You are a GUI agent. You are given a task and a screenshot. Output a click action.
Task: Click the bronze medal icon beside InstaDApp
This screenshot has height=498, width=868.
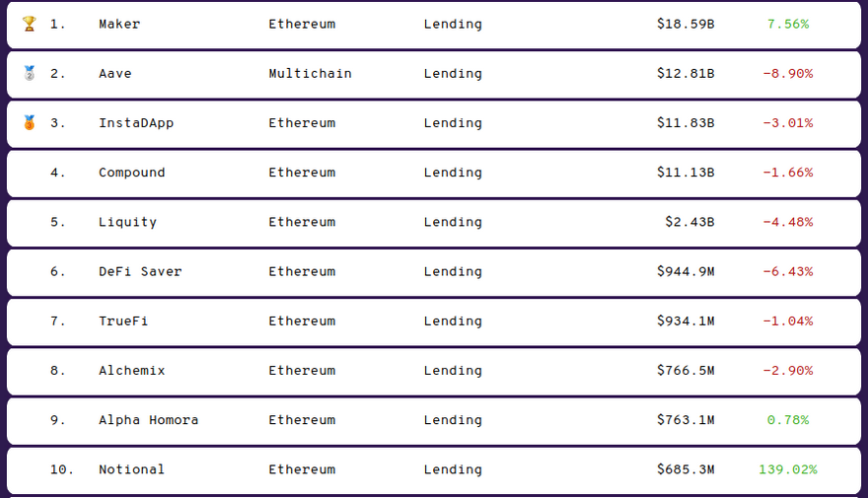29,123
